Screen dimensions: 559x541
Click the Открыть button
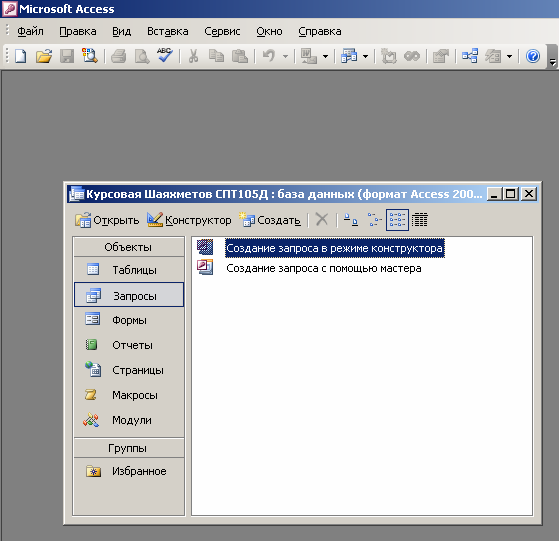[107, 220]
